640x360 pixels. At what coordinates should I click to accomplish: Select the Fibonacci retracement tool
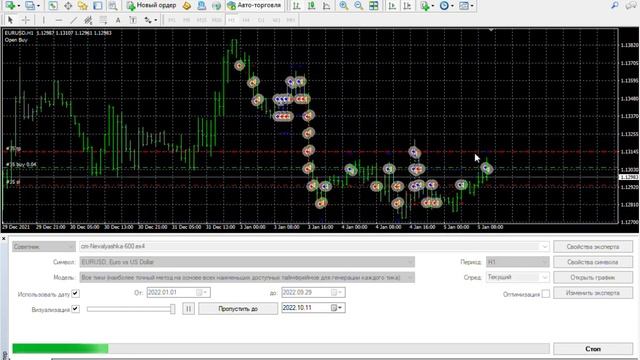[x=103, y=20]
